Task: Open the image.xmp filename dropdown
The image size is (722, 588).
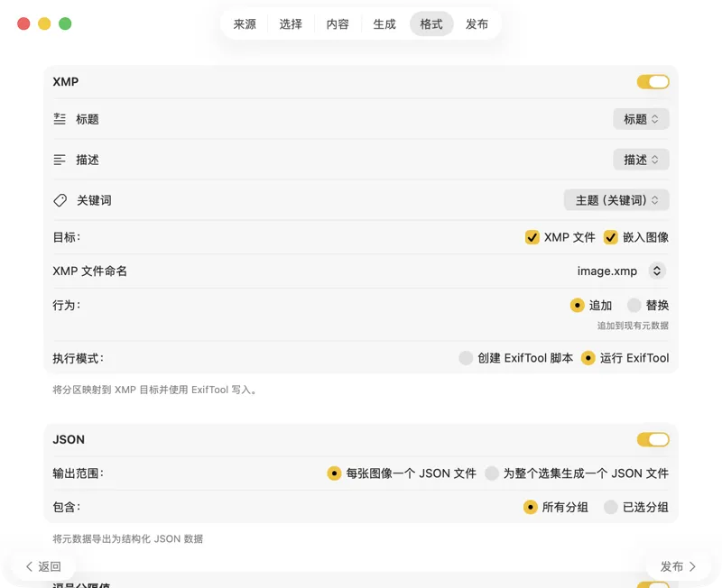Action: point(617,271)
